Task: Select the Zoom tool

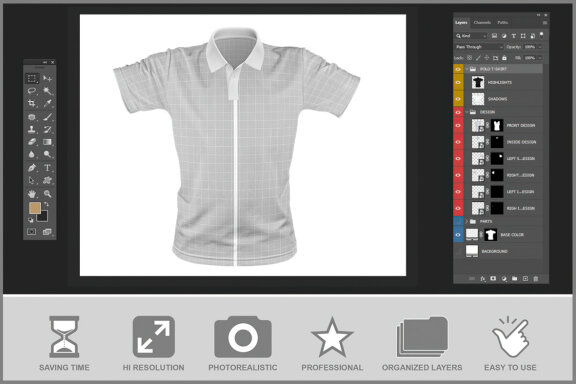Action: click(x=47, y=194)
